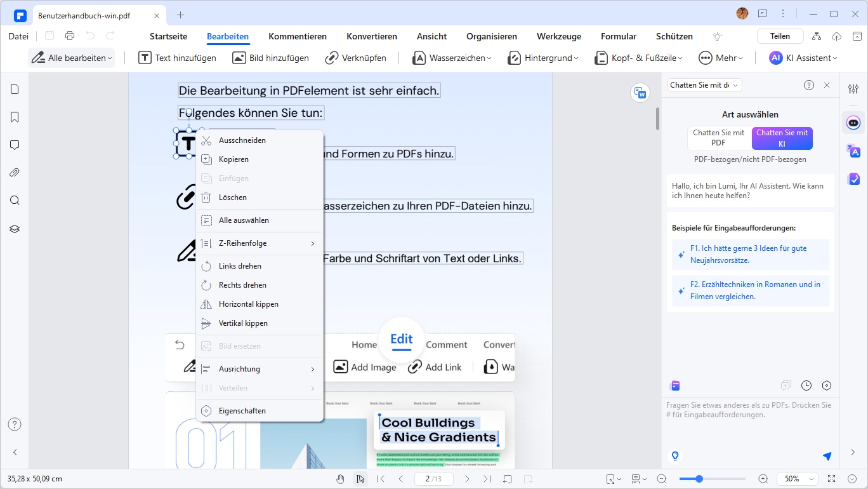Select prompt 'F2. Erzähltechniken in Romanen'
Image resolution: width=868 pixels, height=489 pixels.
point(751,290)
